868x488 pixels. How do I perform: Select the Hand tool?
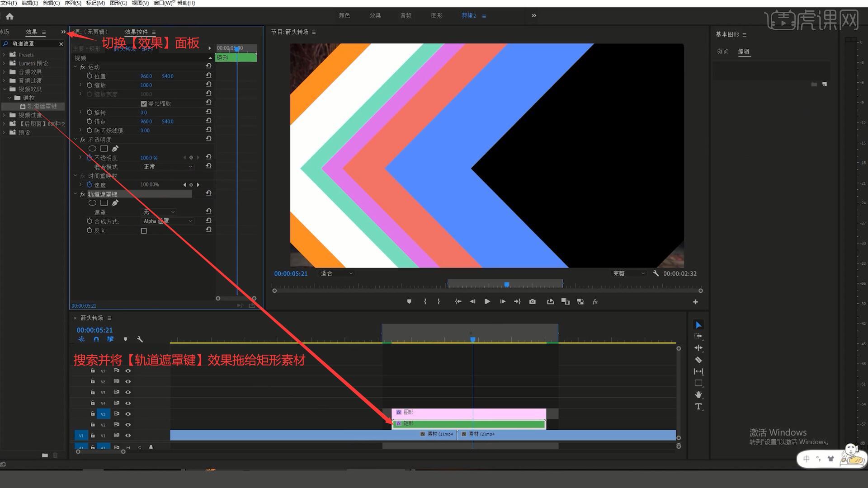coord(698,394)
